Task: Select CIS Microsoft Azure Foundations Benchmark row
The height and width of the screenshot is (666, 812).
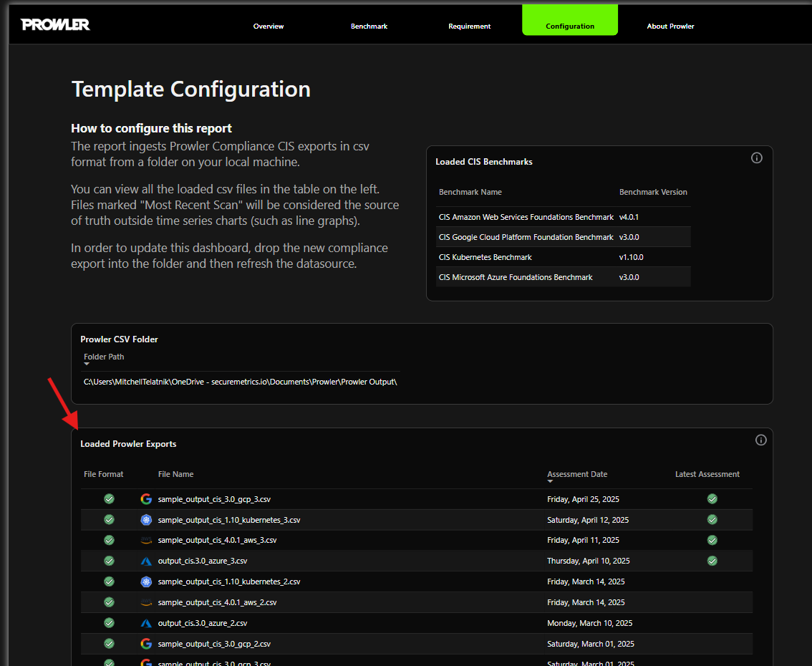Action: point(564,278)
